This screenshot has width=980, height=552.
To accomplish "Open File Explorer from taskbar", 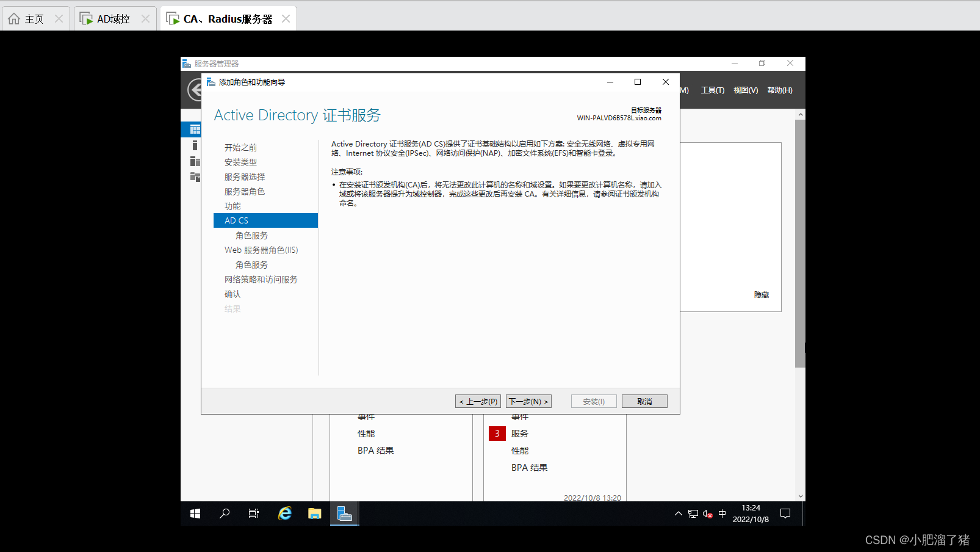I will [x=315, y=514].
